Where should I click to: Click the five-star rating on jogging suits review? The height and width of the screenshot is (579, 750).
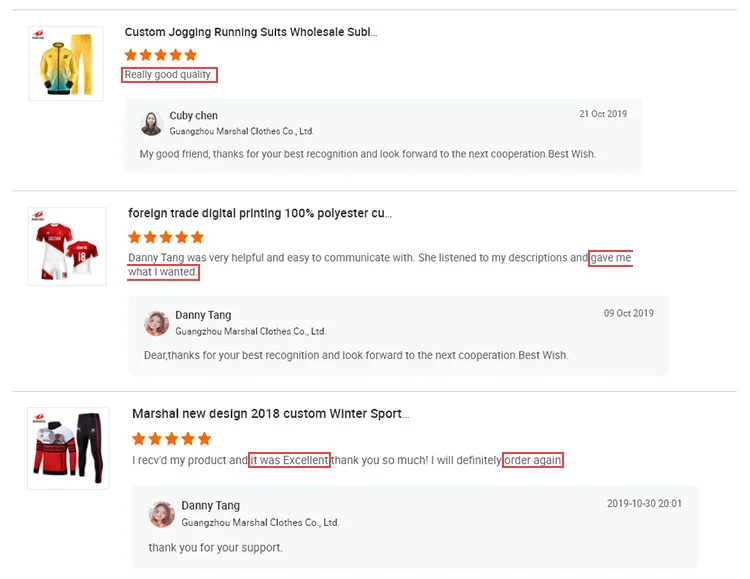pyautogui.click(x=161, y=55)
